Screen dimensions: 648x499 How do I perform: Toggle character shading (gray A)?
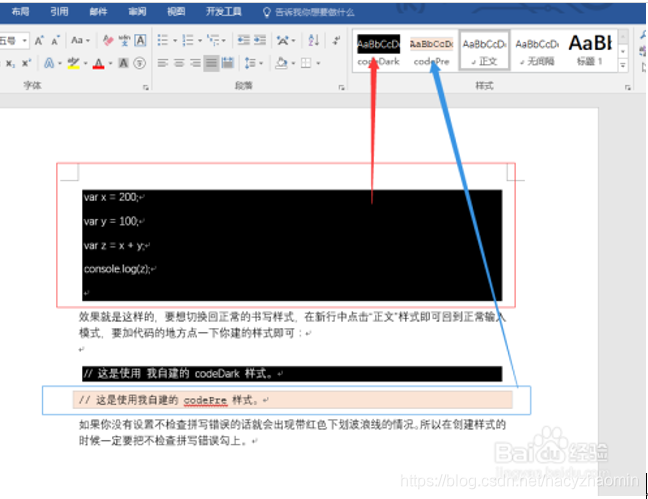click(123, 63)
